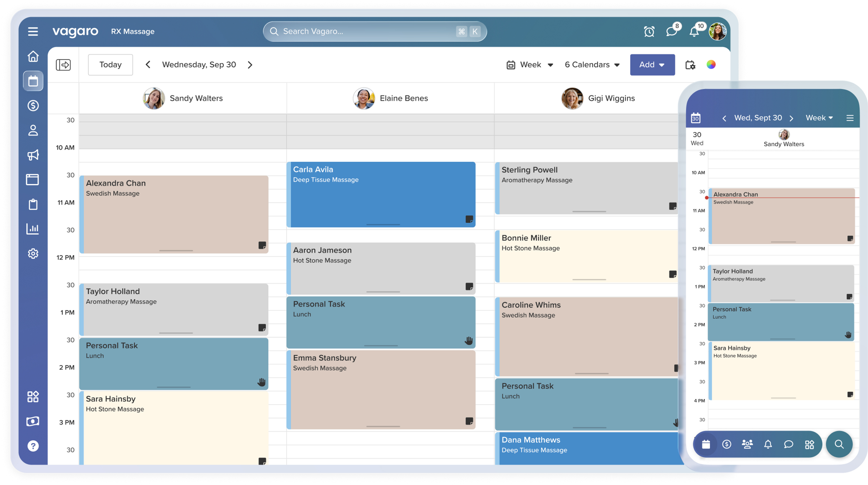The height and width of the screenshot is (485, 868).
Task: Open Taylor Holland Aromatherapy appointment
Action: coord(174,309)
